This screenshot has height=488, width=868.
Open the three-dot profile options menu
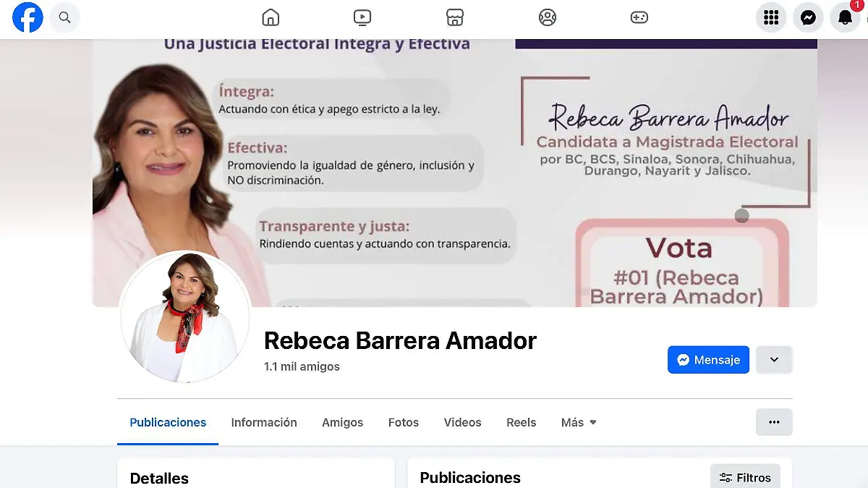(x=774, y=422)
